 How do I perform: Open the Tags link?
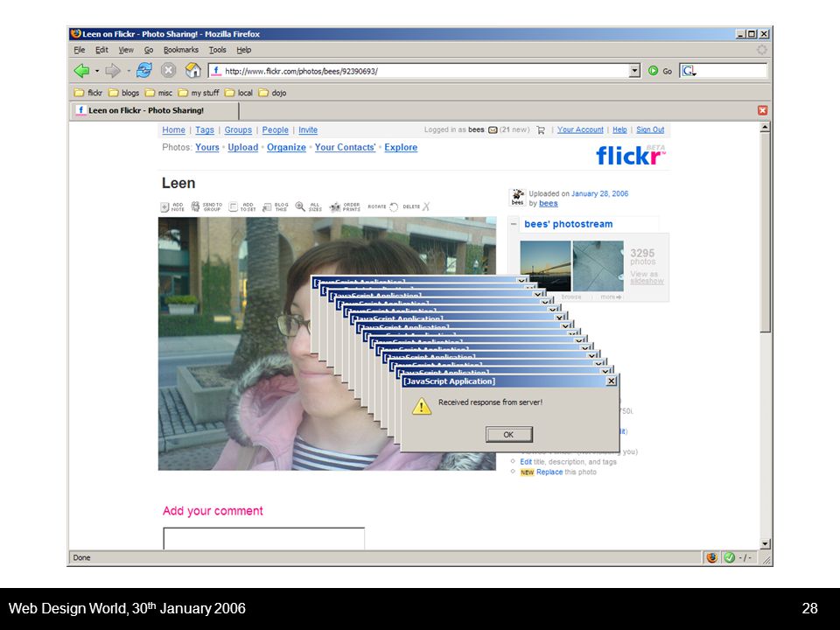(x=205, y=129)
